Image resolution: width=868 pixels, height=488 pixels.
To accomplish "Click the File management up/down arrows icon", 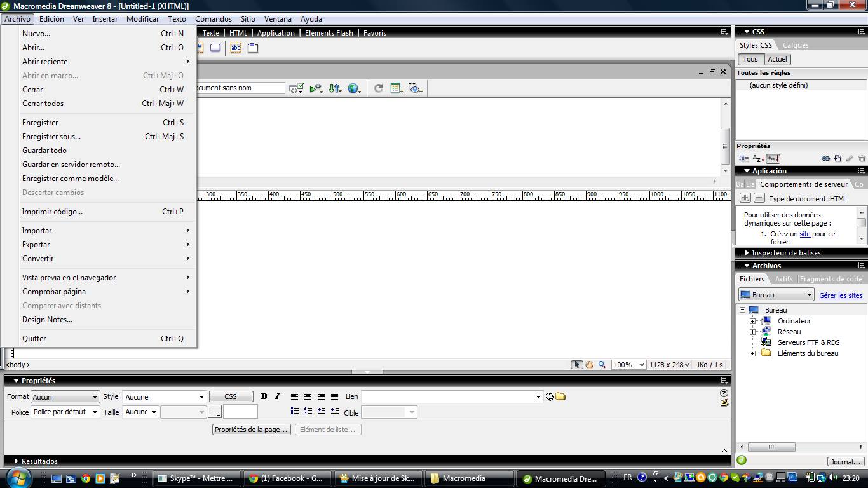I will pos(335,88).
